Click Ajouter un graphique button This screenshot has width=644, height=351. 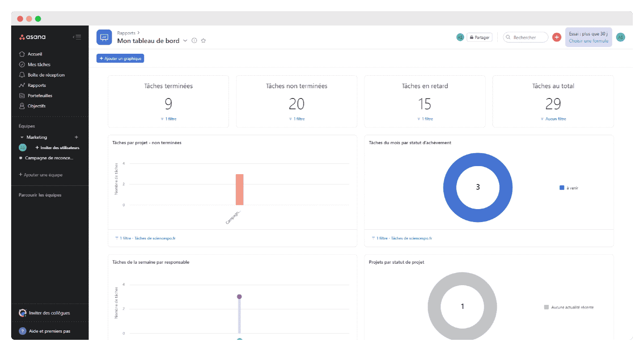coord(120,59)
